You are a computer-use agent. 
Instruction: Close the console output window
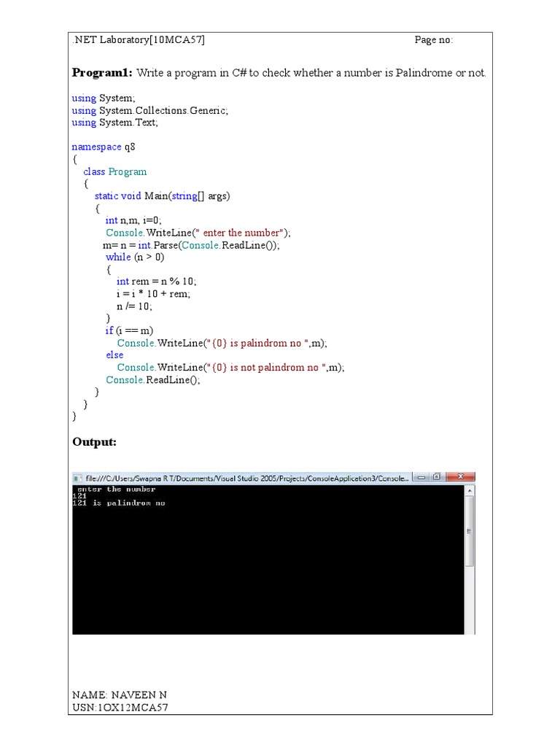coord(460,477)
